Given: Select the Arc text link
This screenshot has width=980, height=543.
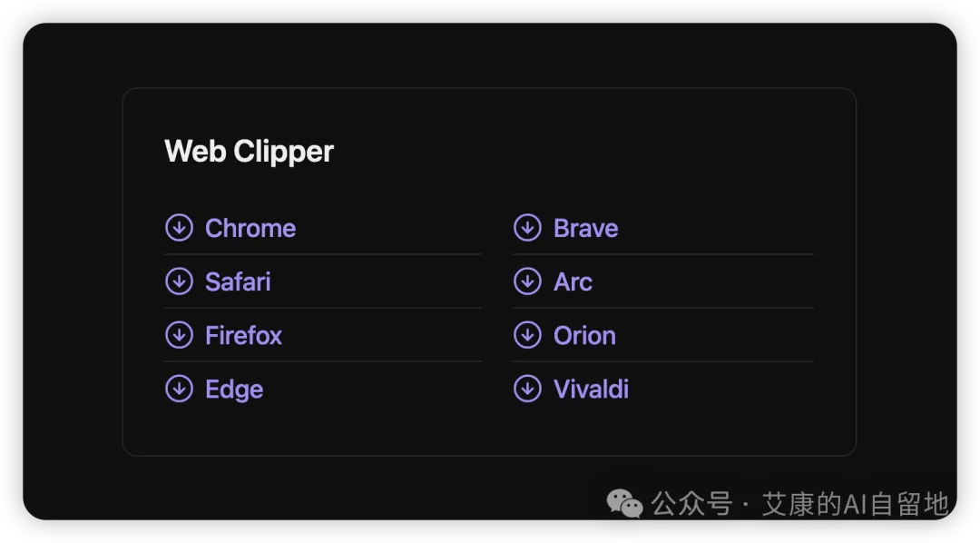Looking at the screenshot, I should pyautogui.click(x=573, y=281).
